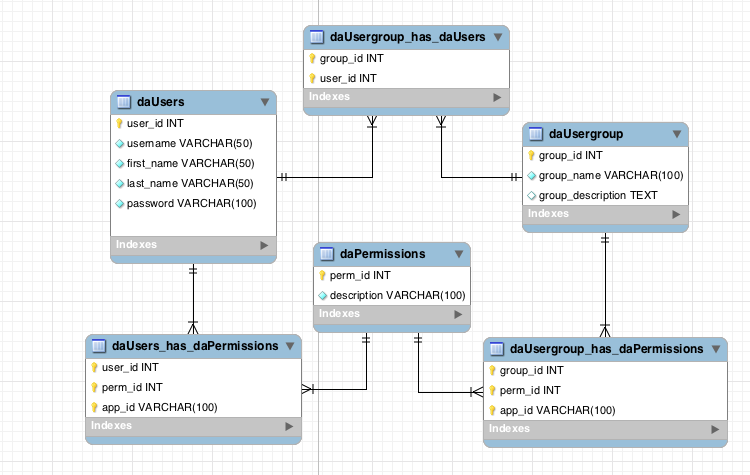This screenshot has height=475, width=750.
Task: Click the daUsergroup_has_daPermissions table icon
Action: click(496, 349)
